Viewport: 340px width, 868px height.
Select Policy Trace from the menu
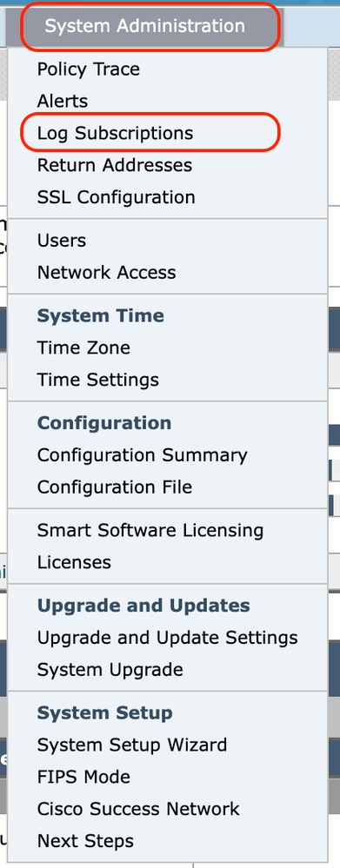pos(89,70)
